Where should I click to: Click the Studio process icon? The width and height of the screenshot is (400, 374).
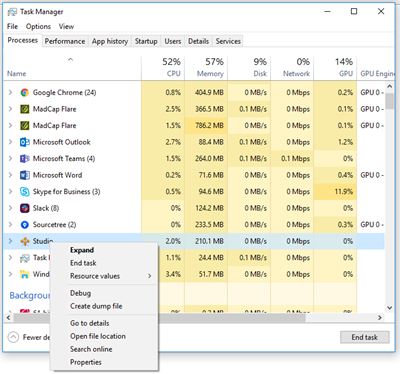(25, 241)
